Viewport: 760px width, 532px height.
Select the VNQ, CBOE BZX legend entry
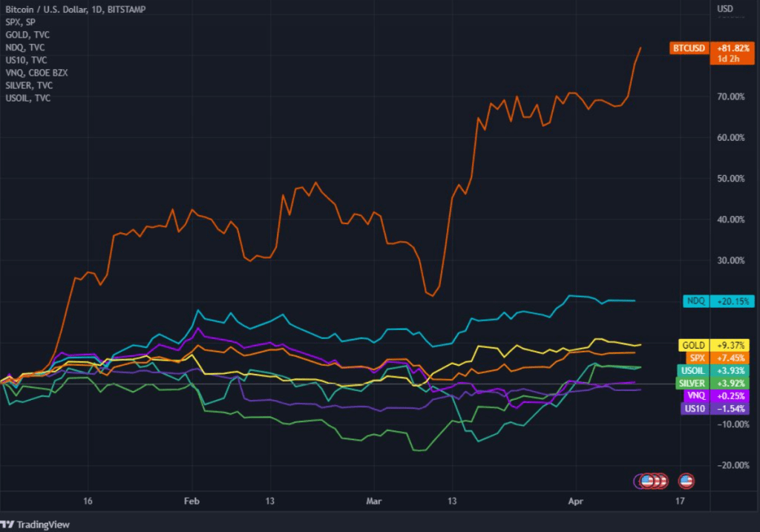(x=36, y=72)
